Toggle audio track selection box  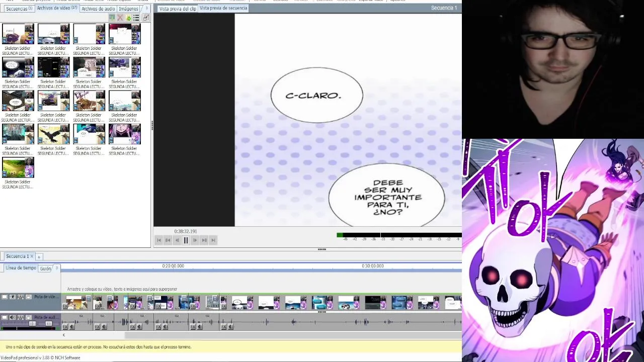pyautogui.click(x=4, y=317)
